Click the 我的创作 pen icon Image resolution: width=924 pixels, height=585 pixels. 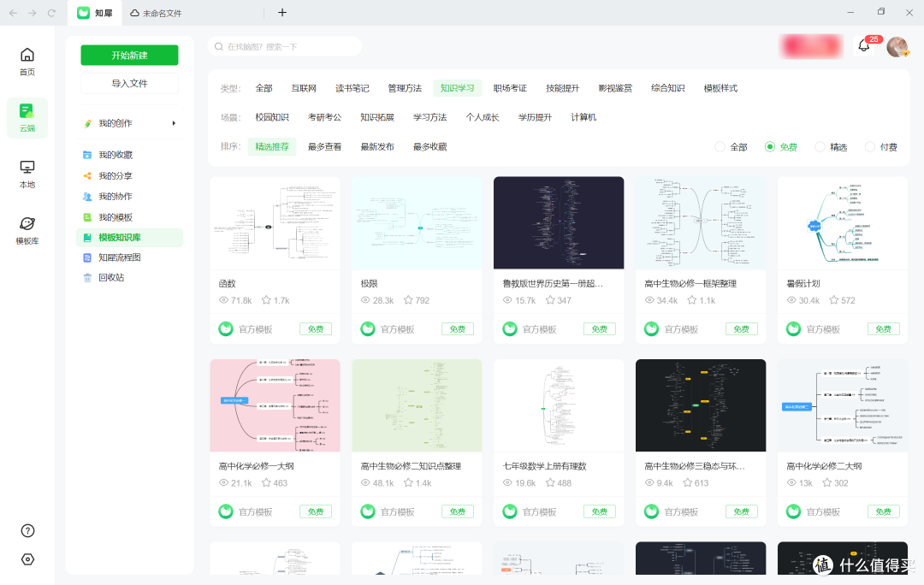[x=87, y=123]
